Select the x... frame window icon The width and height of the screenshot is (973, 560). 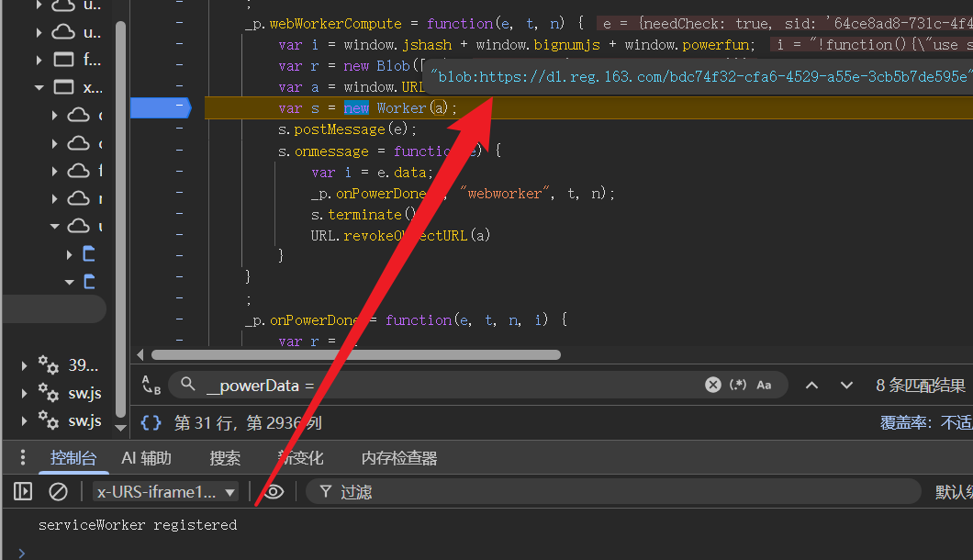click(x=64, y=87)
